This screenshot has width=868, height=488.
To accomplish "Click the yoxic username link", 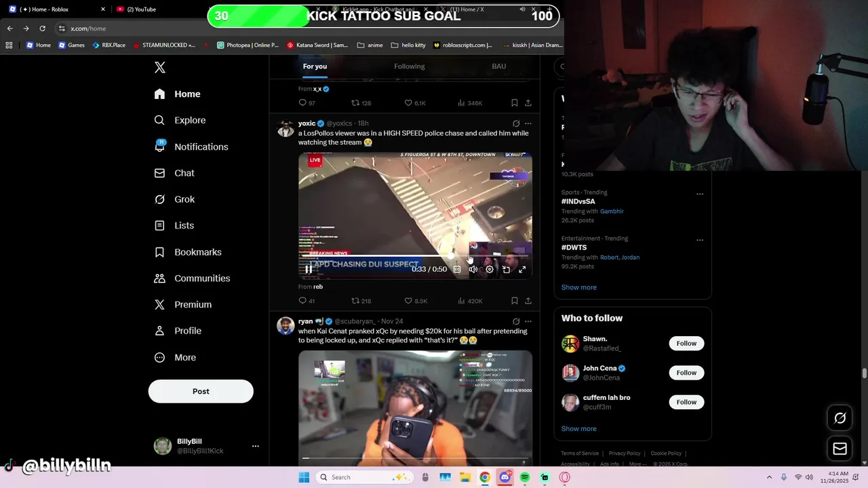I will click(307, 123).
